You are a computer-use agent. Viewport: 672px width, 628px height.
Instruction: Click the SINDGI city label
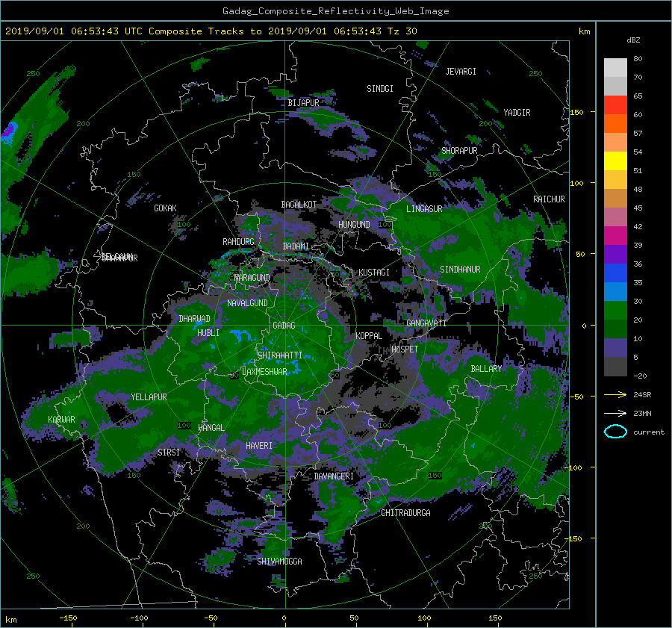coord(380,89)
